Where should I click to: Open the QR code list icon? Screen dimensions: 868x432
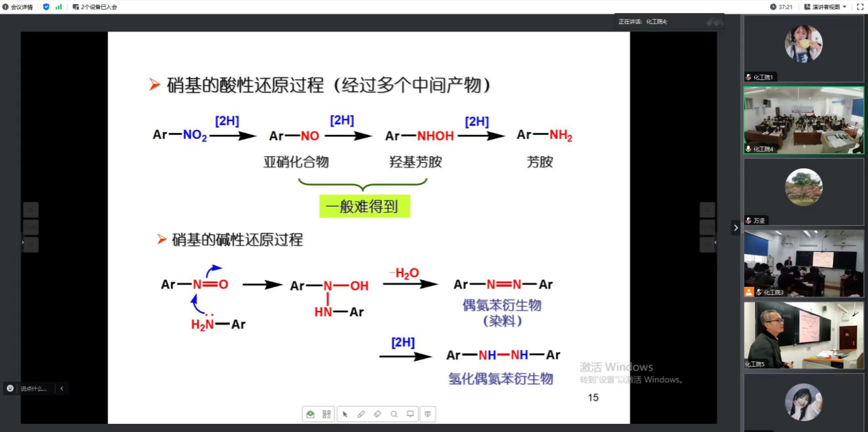(x=327, y=414)
